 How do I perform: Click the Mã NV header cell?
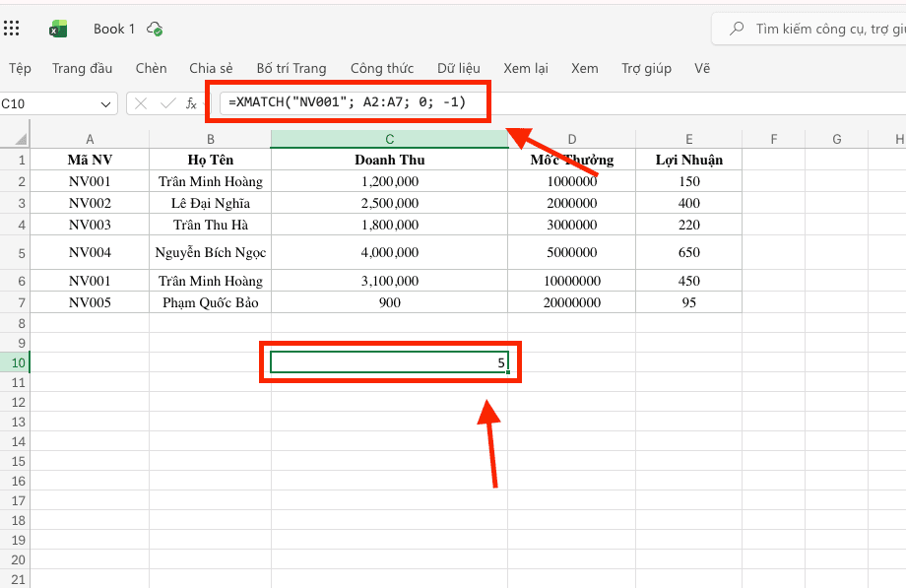tap(90, 160)
